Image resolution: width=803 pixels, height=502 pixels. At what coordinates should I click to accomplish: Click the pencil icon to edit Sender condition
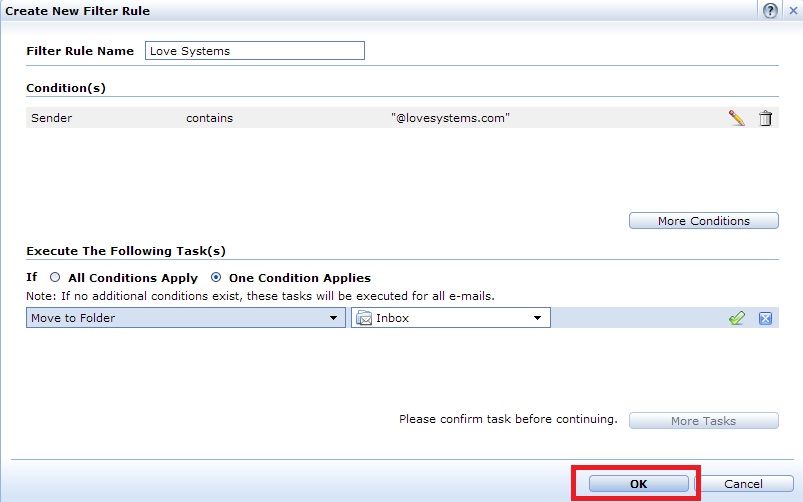(736, 118)
